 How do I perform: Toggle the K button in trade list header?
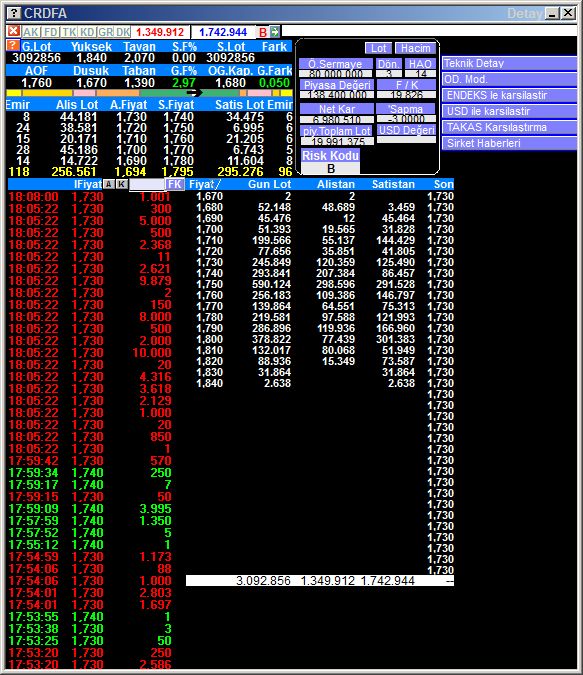coord(122,184)
